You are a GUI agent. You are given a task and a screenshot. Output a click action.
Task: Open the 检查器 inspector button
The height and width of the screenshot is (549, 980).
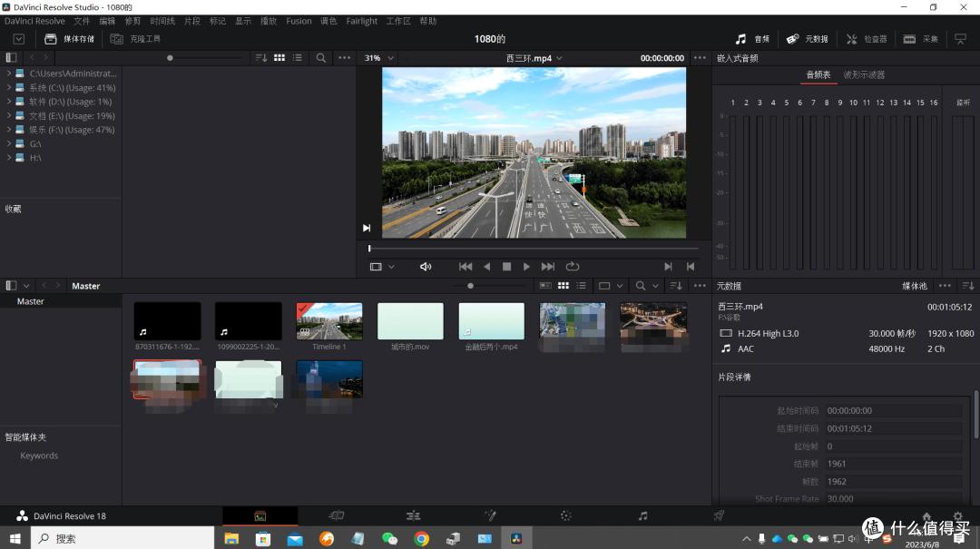point(867,39)
